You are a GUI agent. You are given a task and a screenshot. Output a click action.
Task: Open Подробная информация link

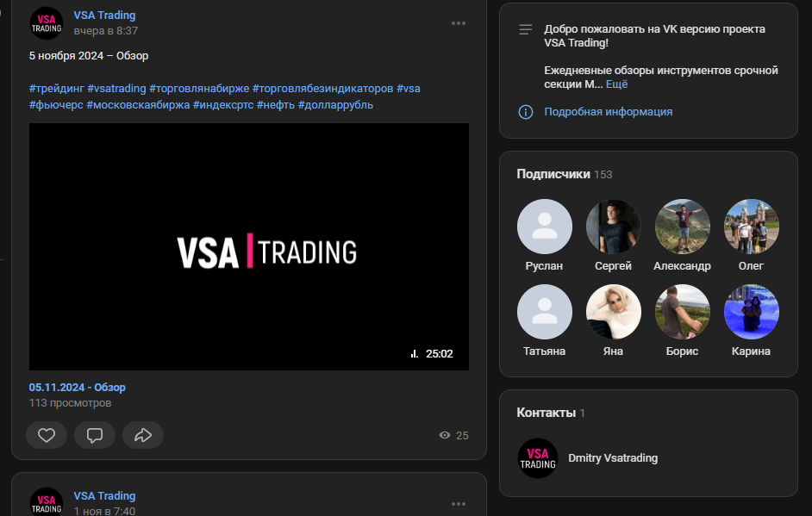click(608, 112)
